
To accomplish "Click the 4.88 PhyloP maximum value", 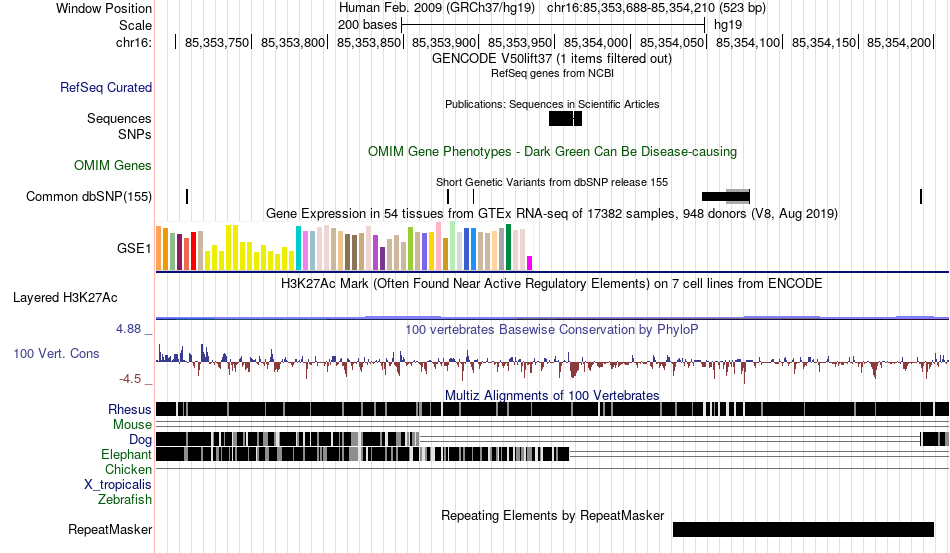I will (128, 329).
